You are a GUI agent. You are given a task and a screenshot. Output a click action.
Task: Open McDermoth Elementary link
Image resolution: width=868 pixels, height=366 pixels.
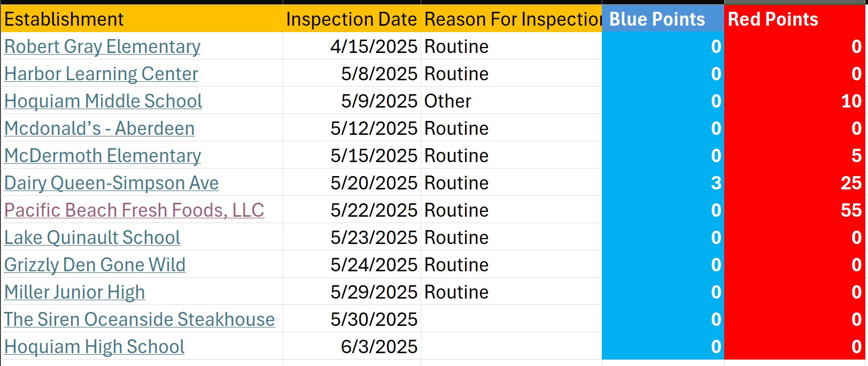pyautogui.click(x=103, y=156)
